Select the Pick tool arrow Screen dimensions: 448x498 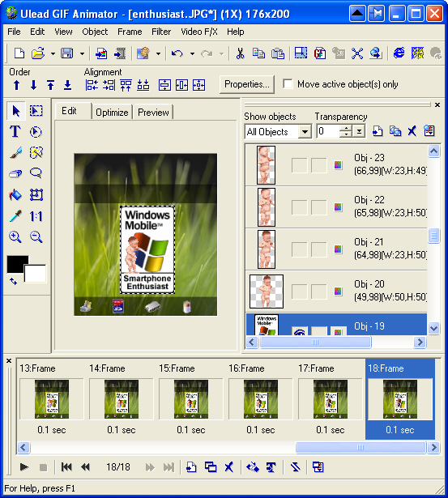click(x=15, y=111)
